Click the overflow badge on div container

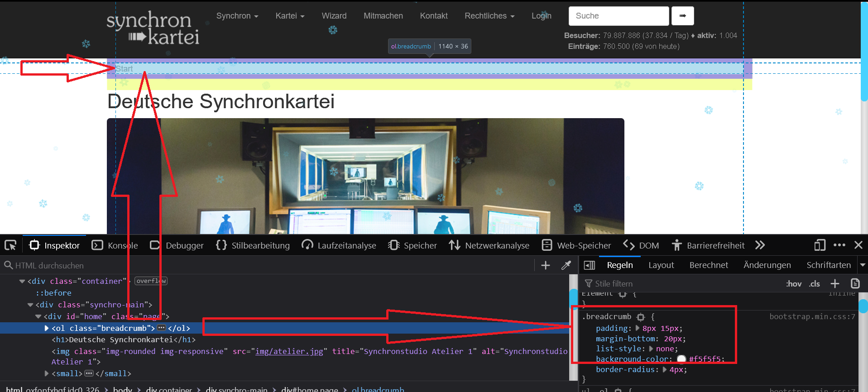click(x=151, y=281)
